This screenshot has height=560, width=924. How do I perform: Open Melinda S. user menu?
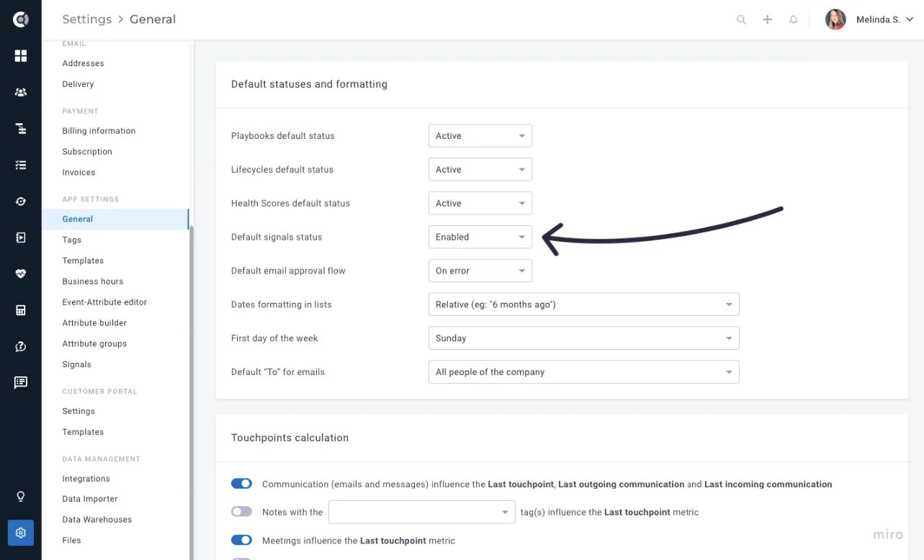point(884,19)
